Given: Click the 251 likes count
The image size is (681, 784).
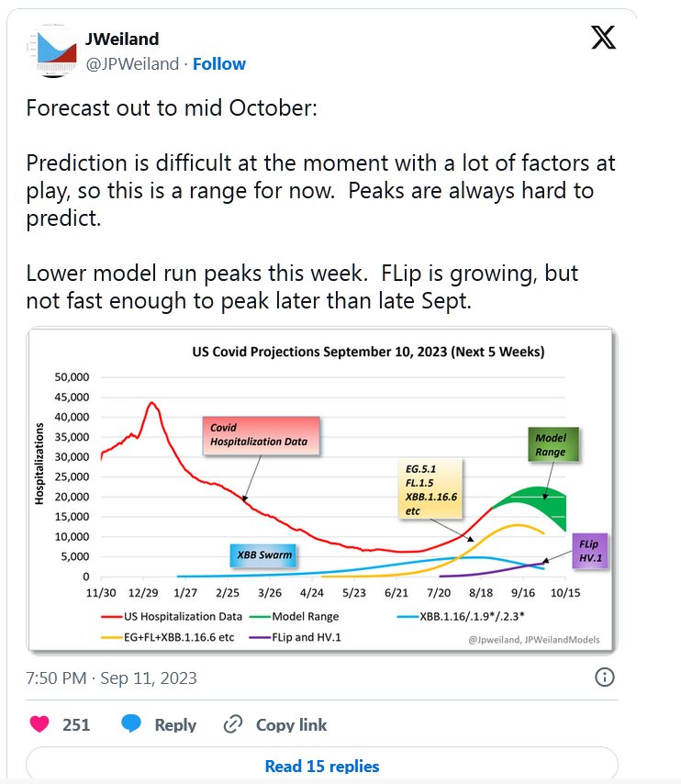Looking at the screenshot, I should tap(76, 724).
